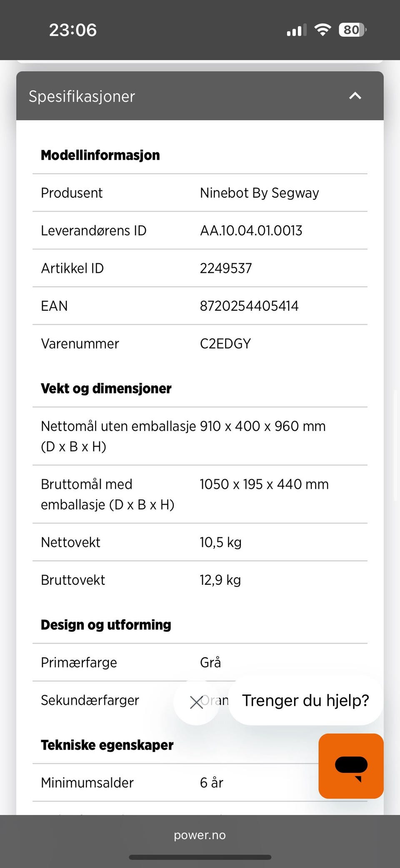Tap the home indicator bar at bottom
The width and height of the screenshot is (400, 868).
point(200,857)
